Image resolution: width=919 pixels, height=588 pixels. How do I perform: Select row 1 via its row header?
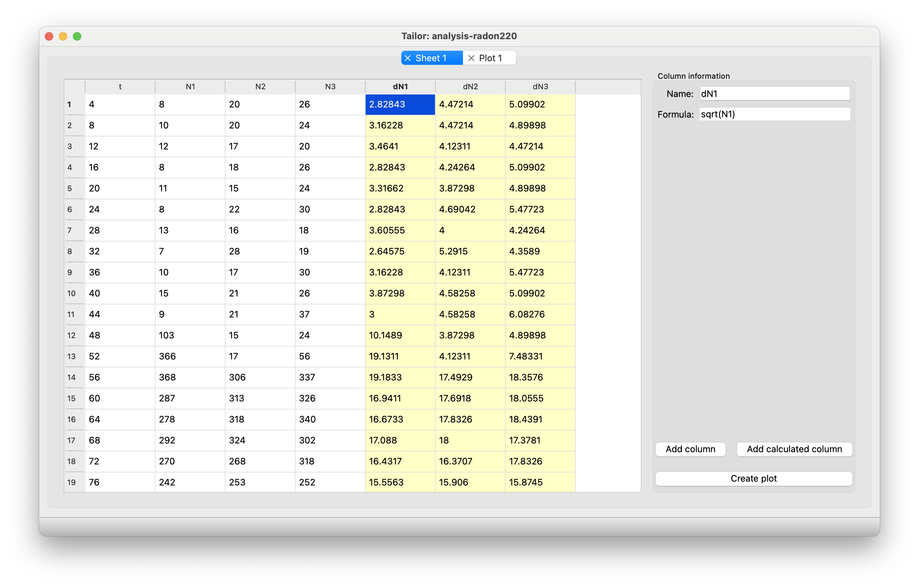69,104
